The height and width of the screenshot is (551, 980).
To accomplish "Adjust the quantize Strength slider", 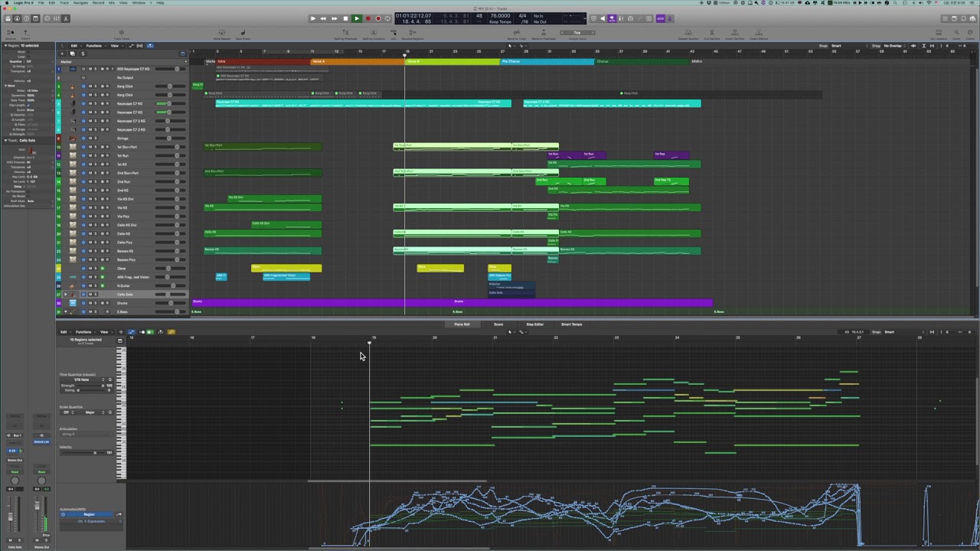I will (90, 385).
